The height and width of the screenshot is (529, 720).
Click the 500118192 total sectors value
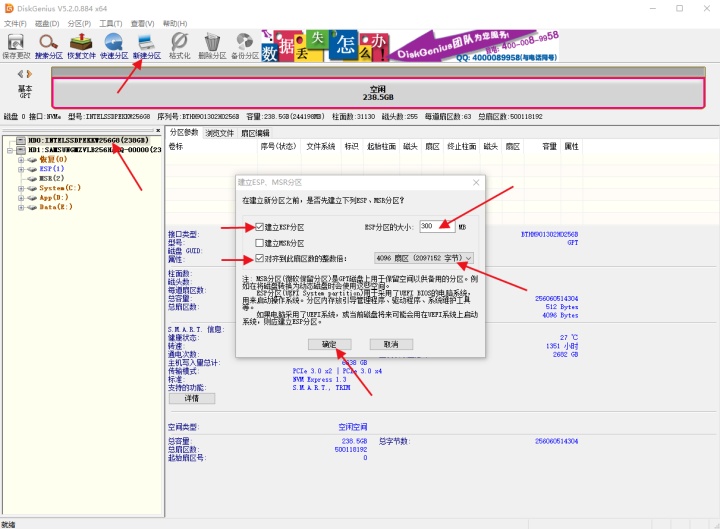pos(351,450)
